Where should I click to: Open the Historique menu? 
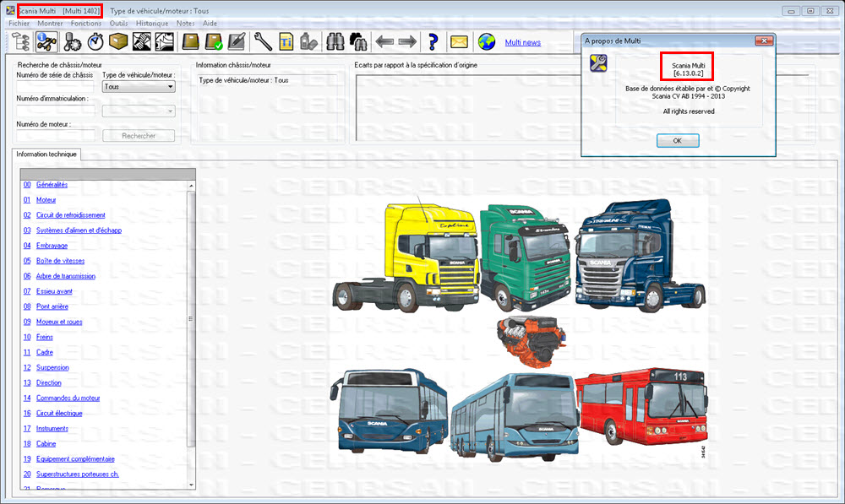pos(152,23)
